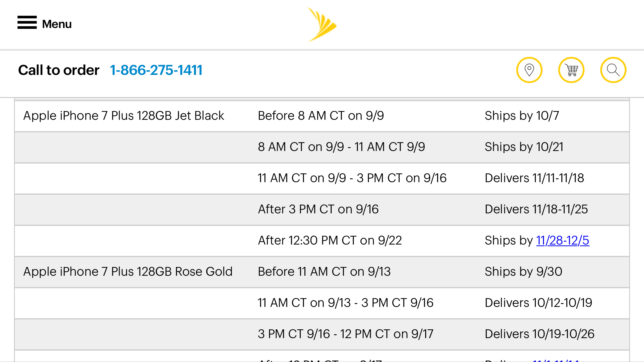644x362 pixels.
Task: Open the search magnifier icon
Action: point(613,70)
